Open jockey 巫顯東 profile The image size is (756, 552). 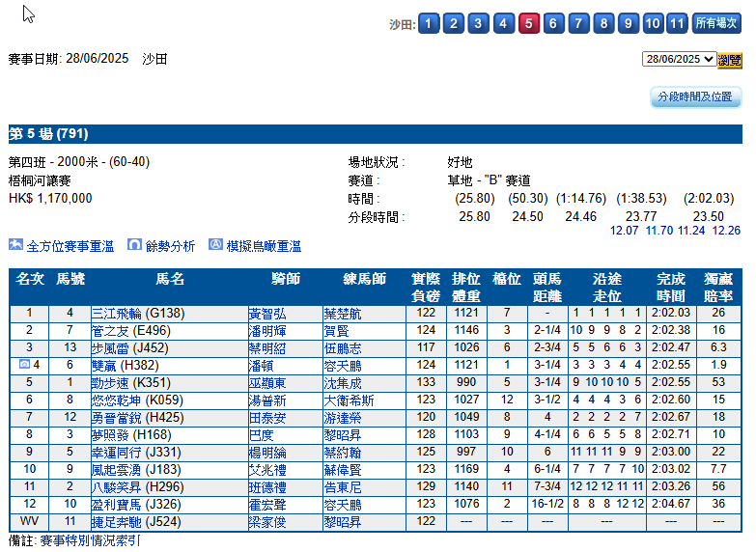267,383
